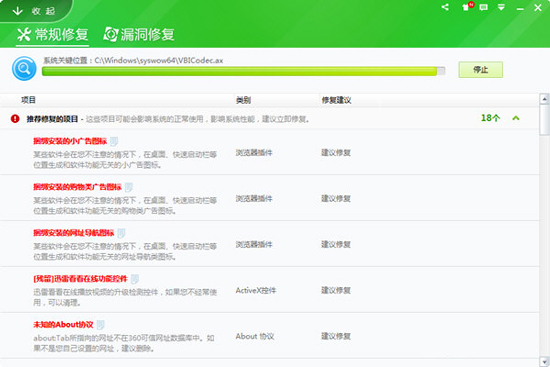
Task: Click the 项目 column header
Action: [28, 100]
